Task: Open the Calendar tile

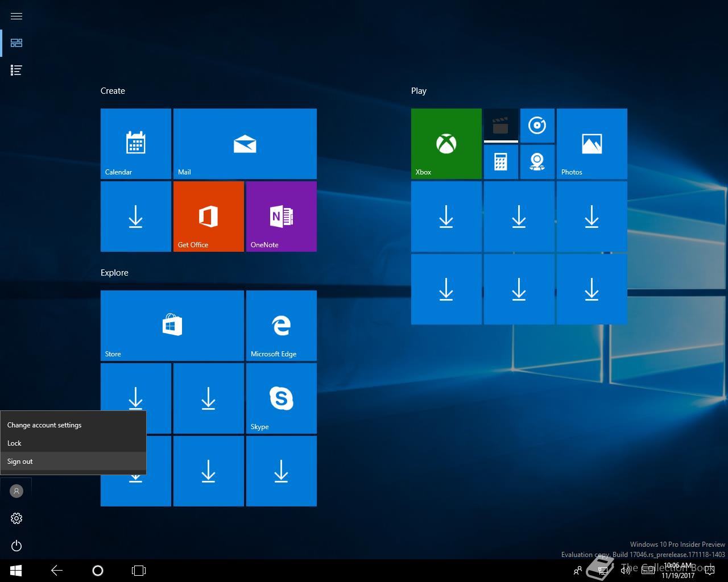Action: [x=136, y=144]
